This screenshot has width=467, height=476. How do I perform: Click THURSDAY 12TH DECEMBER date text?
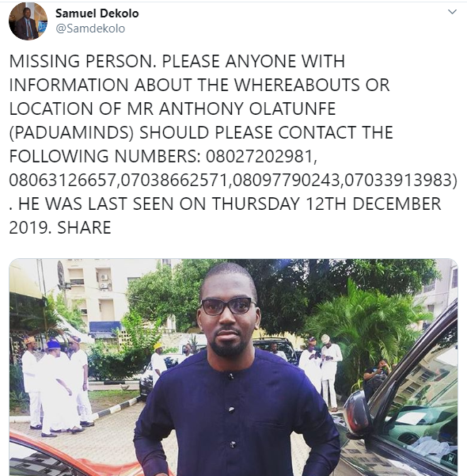pyautogui.click(x=327, y=204)
